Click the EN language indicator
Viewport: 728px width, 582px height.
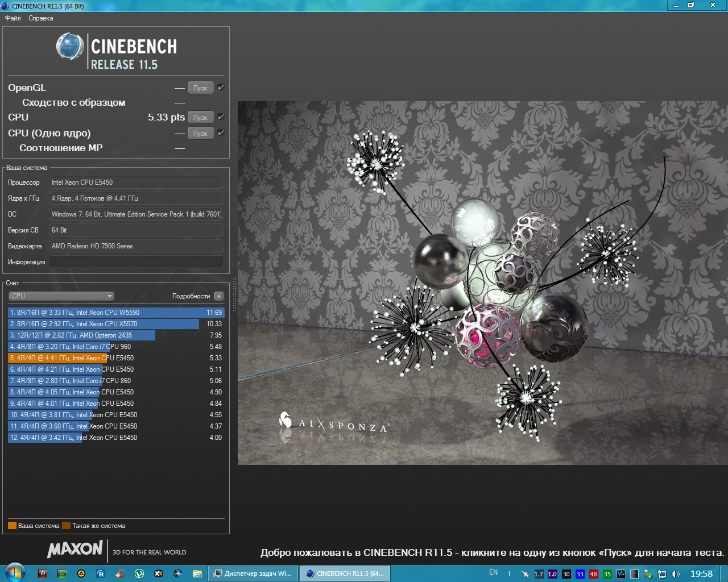[493, 573]
